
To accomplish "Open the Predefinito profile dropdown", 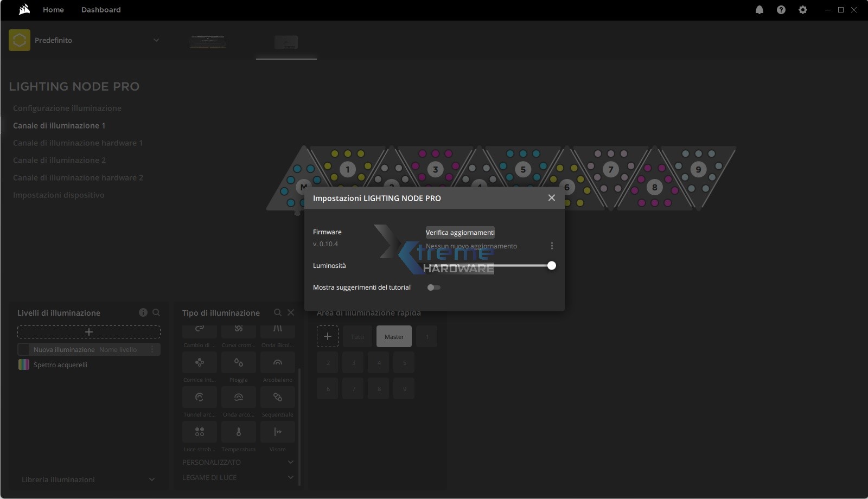I will point(156,40).
